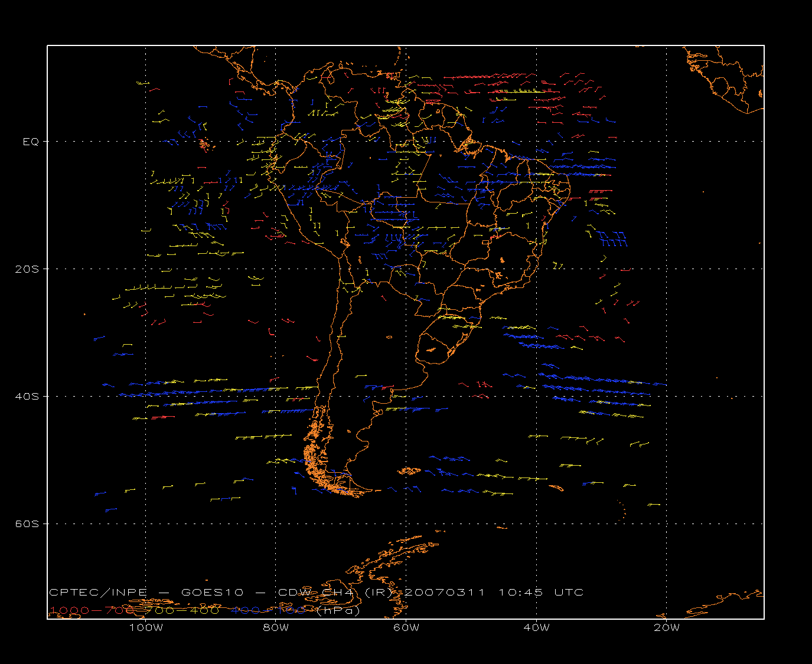Click the '60W' longitude axis label
The image size is (812, 664).
pyautogui.click(x=406, y=627)
